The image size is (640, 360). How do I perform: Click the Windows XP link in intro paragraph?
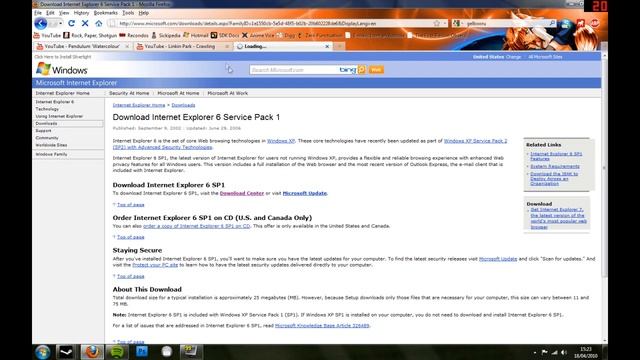(281, 141)
